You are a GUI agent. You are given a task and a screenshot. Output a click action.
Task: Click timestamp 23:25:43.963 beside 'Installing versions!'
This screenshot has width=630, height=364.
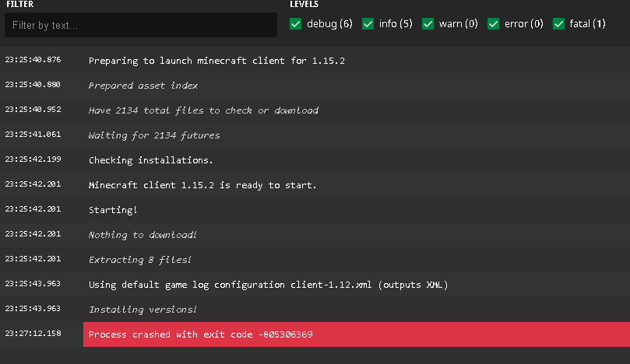[x=33, y=309]
